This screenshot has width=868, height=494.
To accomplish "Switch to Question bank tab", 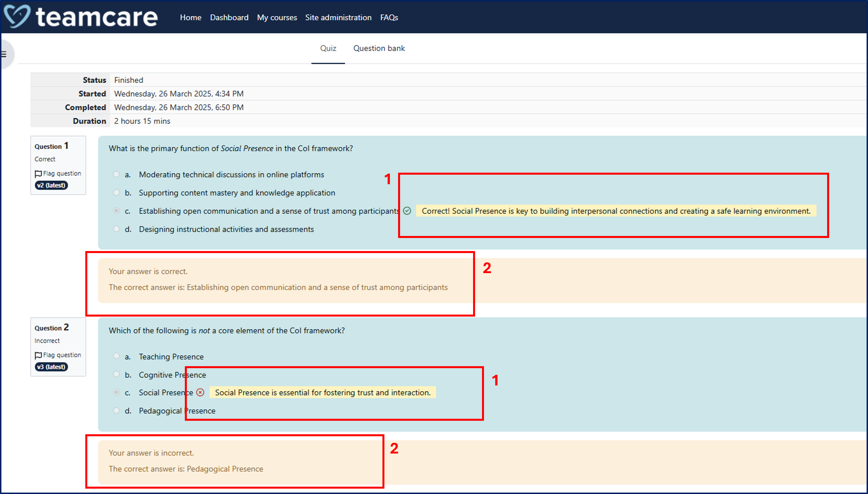I will coord(379,48).
